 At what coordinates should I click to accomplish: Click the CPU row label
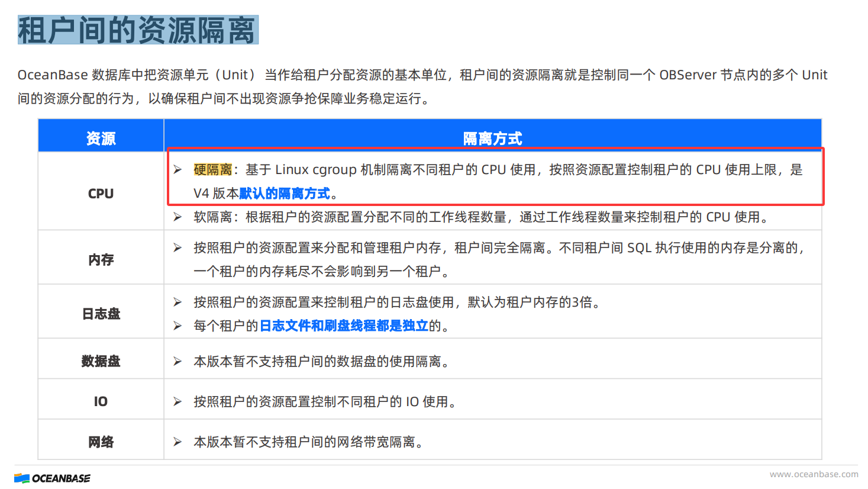(x=101, y=194)
